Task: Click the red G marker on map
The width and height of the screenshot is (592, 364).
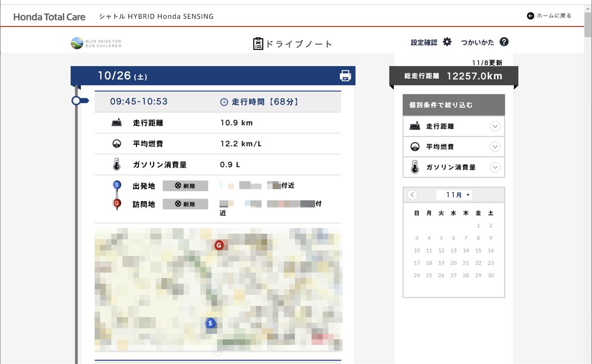Action: click(219, 245)
